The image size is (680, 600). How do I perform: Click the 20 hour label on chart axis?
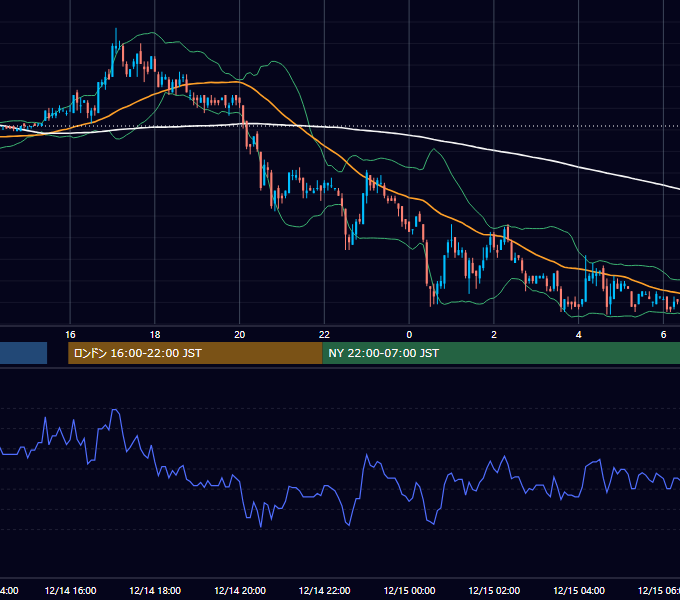pos(239,335)
